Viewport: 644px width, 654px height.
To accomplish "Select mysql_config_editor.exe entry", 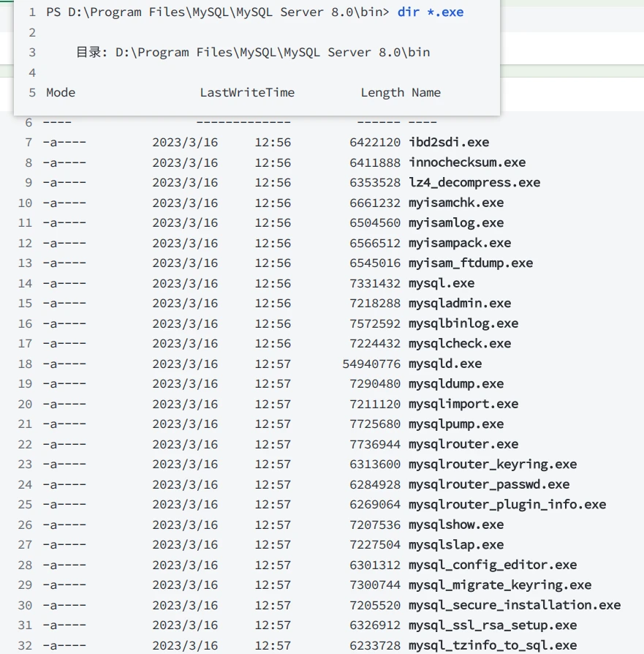I will pyautogui.click(x=493, y=565).
